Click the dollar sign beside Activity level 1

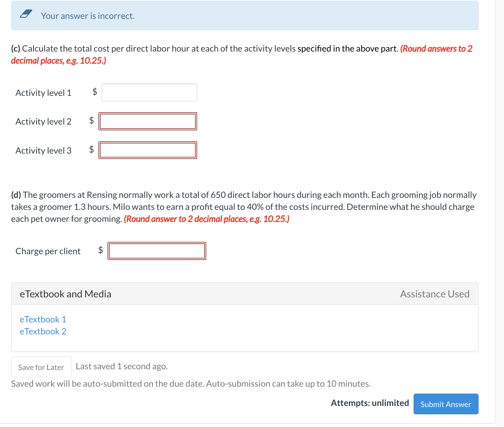pos(94,92)
